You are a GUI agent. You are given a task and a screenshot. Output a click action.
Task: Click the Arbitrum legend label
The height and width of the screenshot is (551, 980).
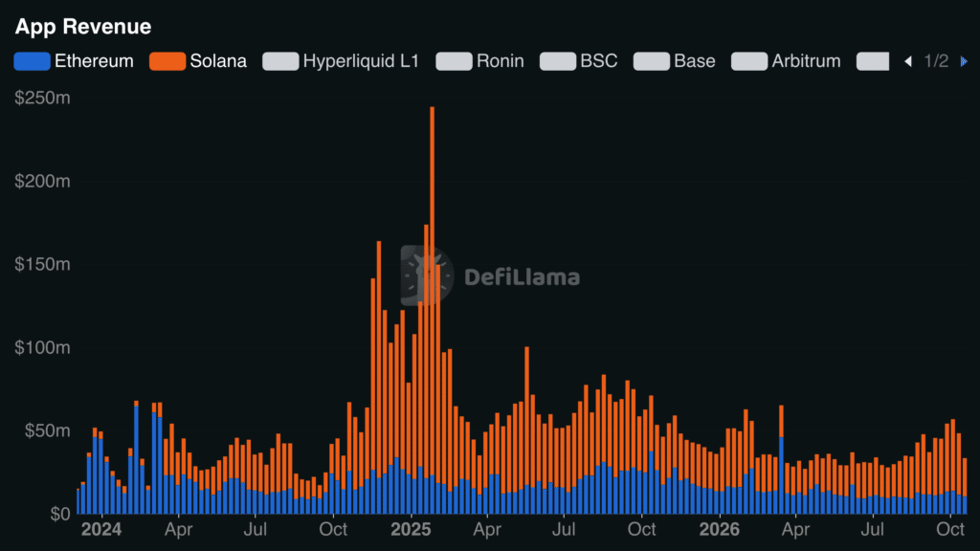(806, 61)
